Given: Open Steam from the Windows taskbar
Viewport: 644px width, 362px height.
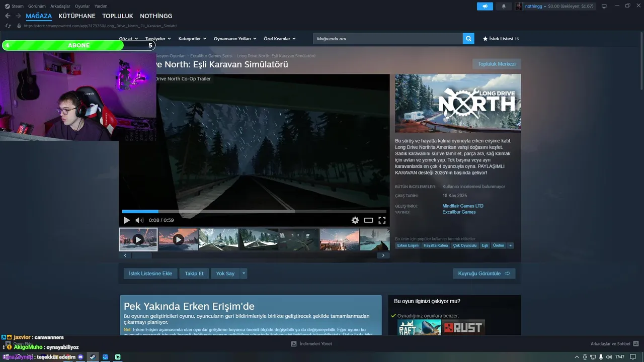Looking at the screenshot, I should 92,357.
